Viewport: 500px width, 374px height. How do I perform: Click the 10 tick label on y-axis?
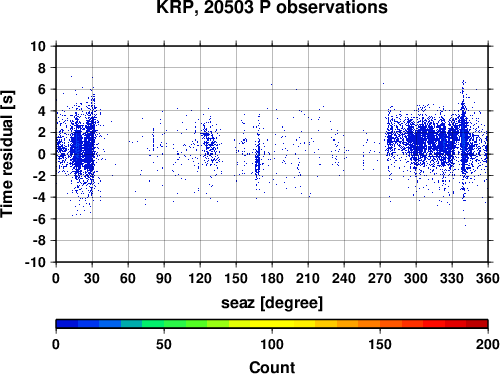pos(38,46)
